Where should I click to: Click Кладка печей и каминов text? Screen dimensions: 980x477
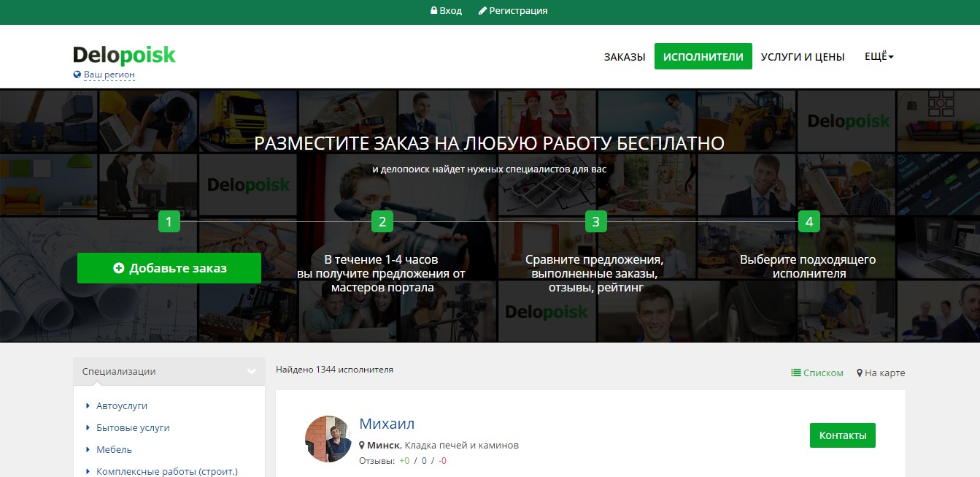pyautogui.click(x=462, y=445)
